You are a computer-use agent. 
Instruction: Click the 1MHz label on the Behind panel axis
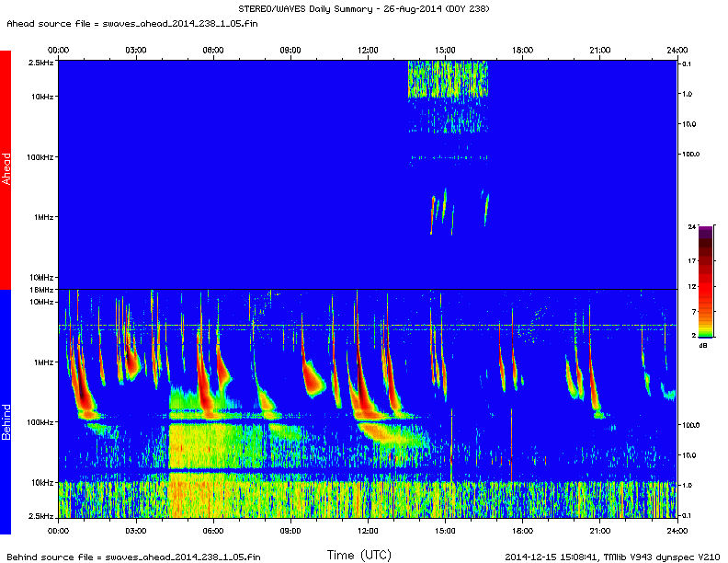[43, 362]
